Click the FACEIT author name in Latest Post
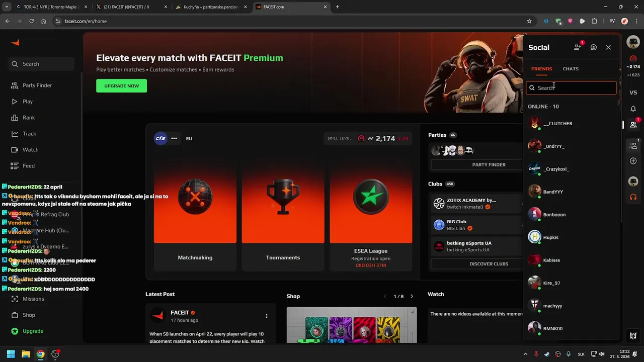Viewport: 644px width, 362px height. pos(180,313)
